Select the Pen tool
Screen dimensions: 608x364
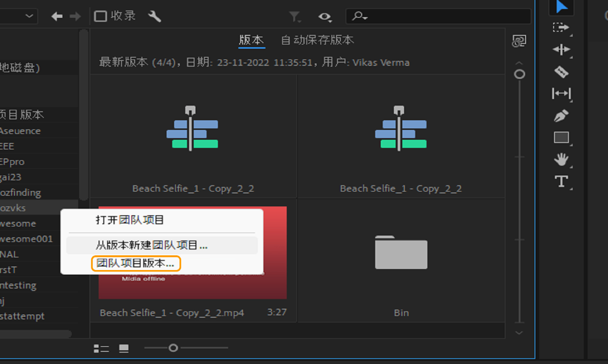(561, 116)
